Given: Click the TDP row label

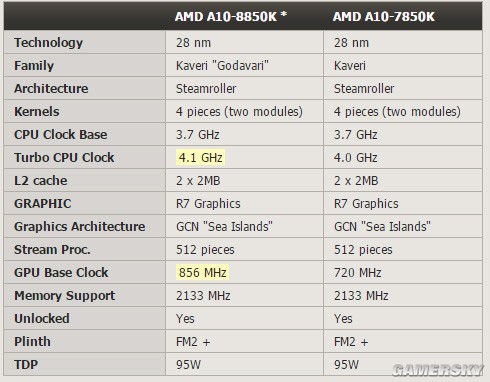Looking at the screenshot, I should click(x=26, y=365).
